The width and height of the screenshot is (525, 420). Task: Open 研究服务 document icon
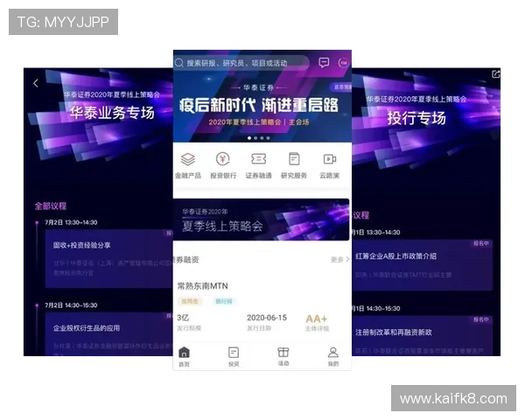click(294, 158)
